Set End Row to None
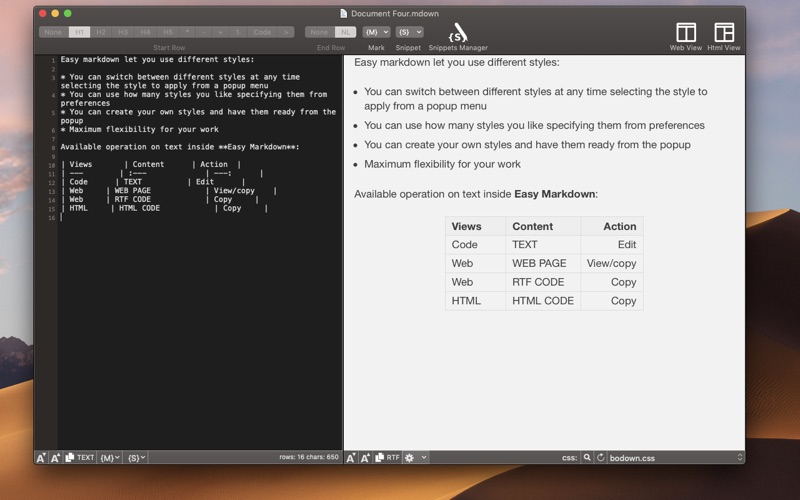 pos(319,32)
